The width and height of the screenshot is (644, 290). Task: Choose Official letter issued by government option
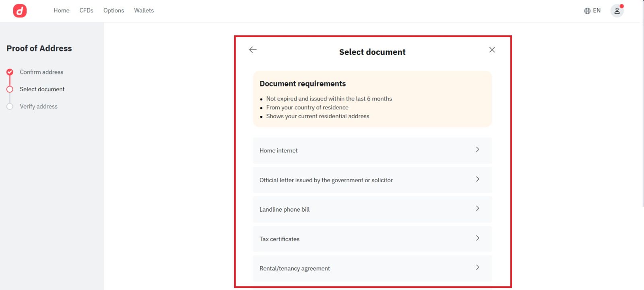326,180
